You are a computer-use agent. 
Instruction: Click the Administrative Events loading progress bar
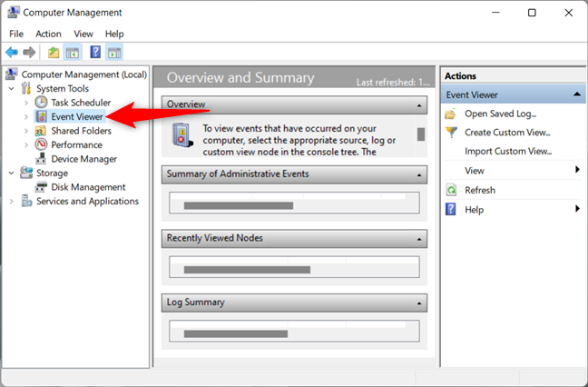[239, 205]
